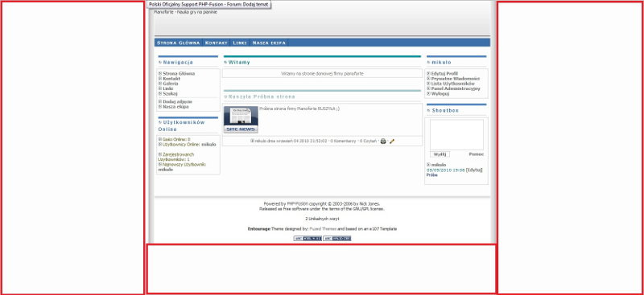Open Strona Główna in the top menu bar
Image resolution: width=644 pixels, height=295 pixels.
[178, 43]
